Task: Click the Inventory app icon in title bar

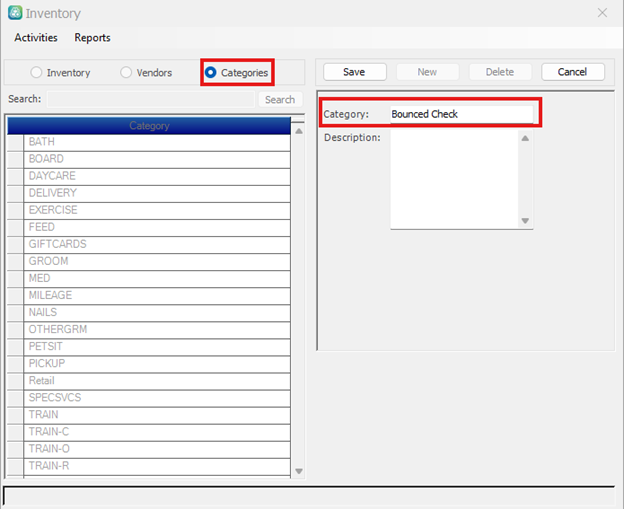Action: pyautogui.click(x=14, y=14)
